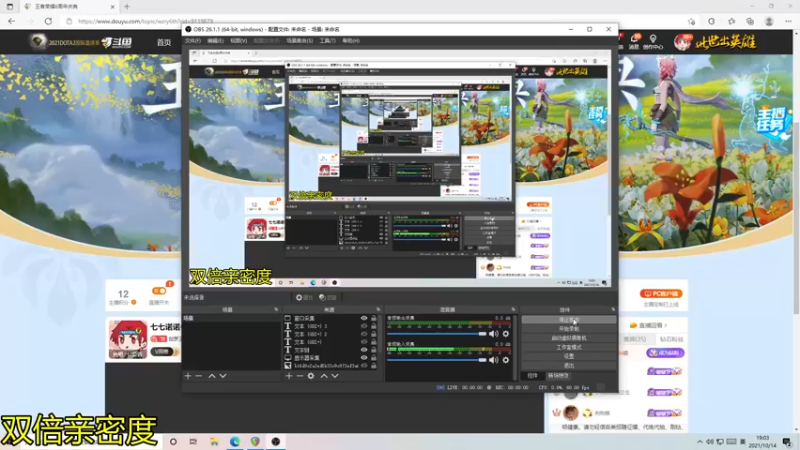Image resolution: width=800 pixels, height=450 pixels.
Task: Show hidden system tray icons chevron
Action: [x=699, y=442]
